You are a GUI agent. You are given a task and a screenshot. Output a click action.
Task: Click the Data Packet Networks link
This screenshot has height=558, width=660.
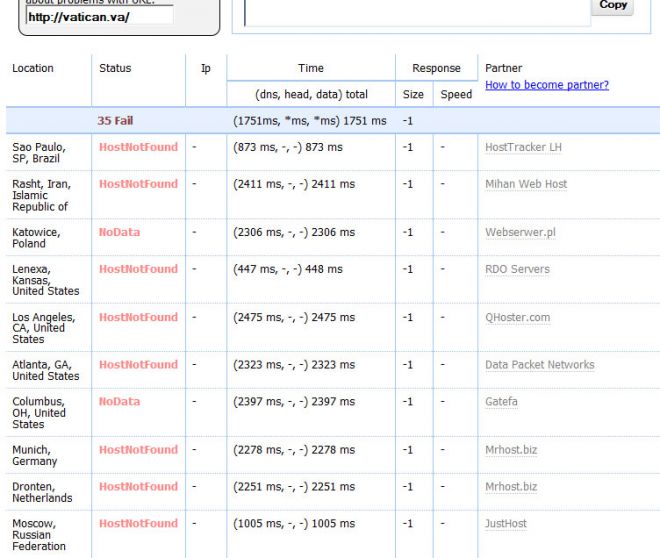539,365
